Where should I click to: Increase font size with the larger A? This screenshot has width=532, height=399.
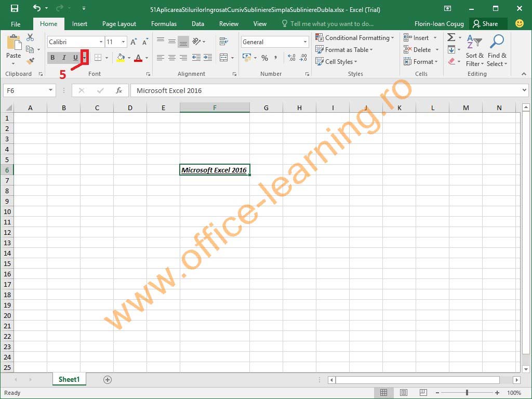tap(134, 42)
